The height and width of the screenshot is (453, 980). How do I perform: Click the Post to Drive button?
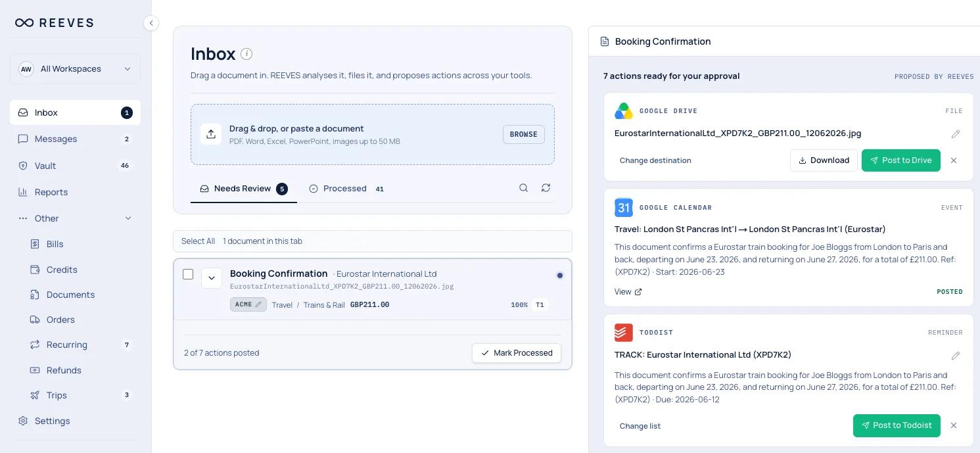click(x=900, y=160)
